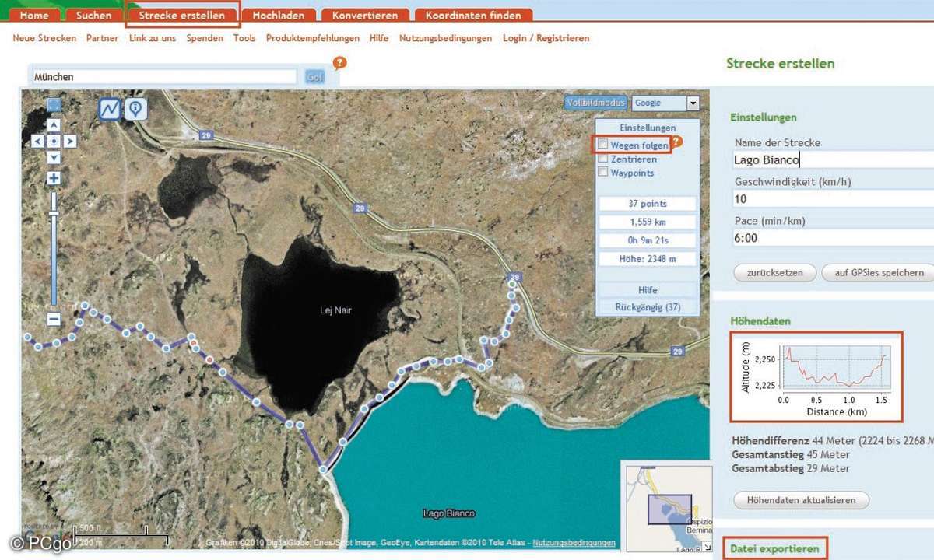Click the zurücksetzen button
The width and height of the screenshot is (934, 560).
[x=774, y=273]
